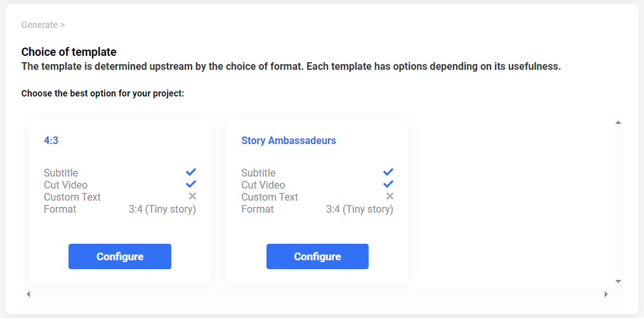
Task: Click the Custom Text label in the 4:3 card
Action: click(72, 197)
